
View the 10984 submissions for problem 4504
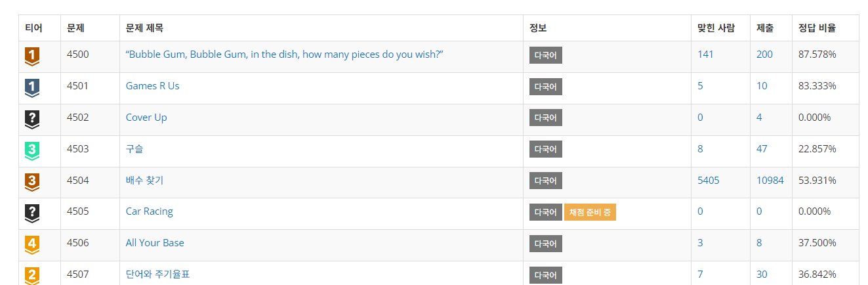[770, 181]
